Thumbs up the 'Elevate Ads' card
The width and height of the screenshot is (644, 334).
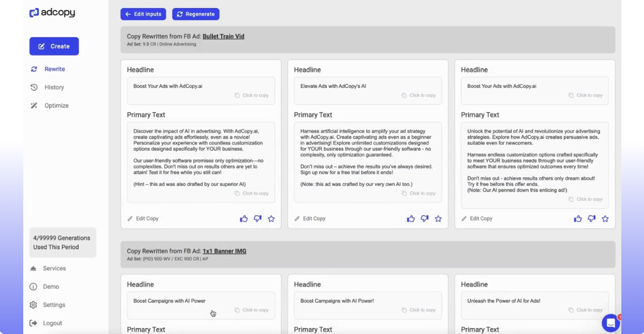click(x=411, y=218)
